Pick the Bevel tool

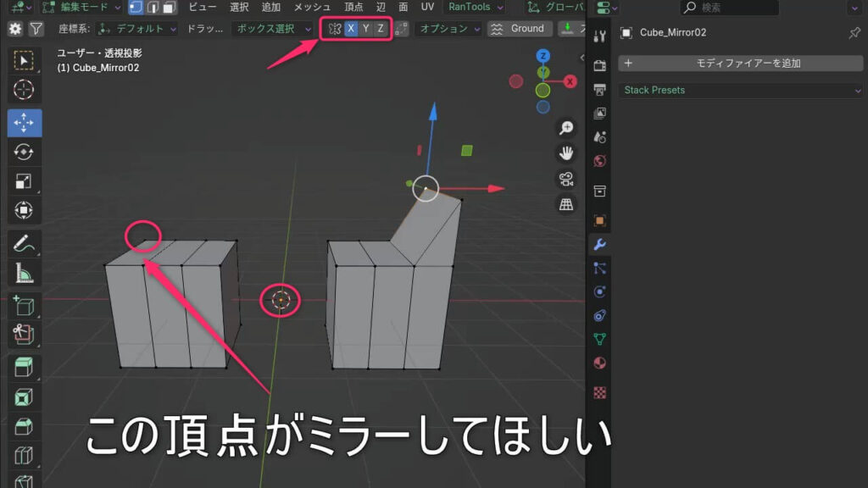pos(24,425)
